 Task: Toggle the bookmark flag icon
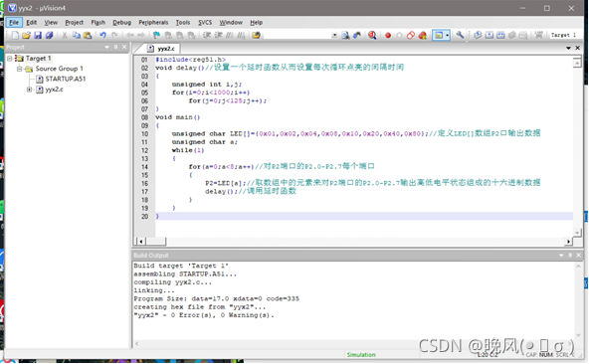pos(156,36)
